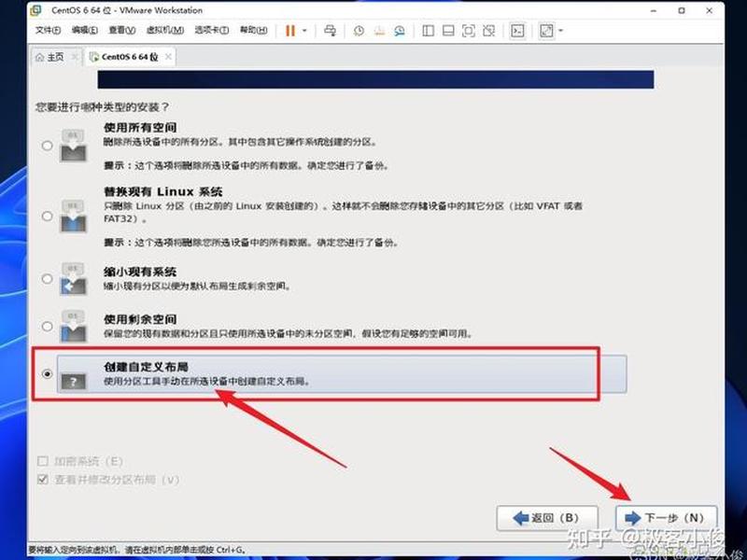Click the 创建自定义布局 heading text
The height and width of the screenshot is (560, 747).
coord(146,367)
